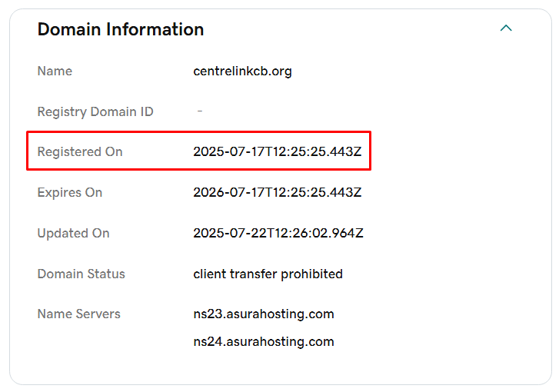Click the Updated On label
Viewport: 559px width, 392px height.
point(74,234)
